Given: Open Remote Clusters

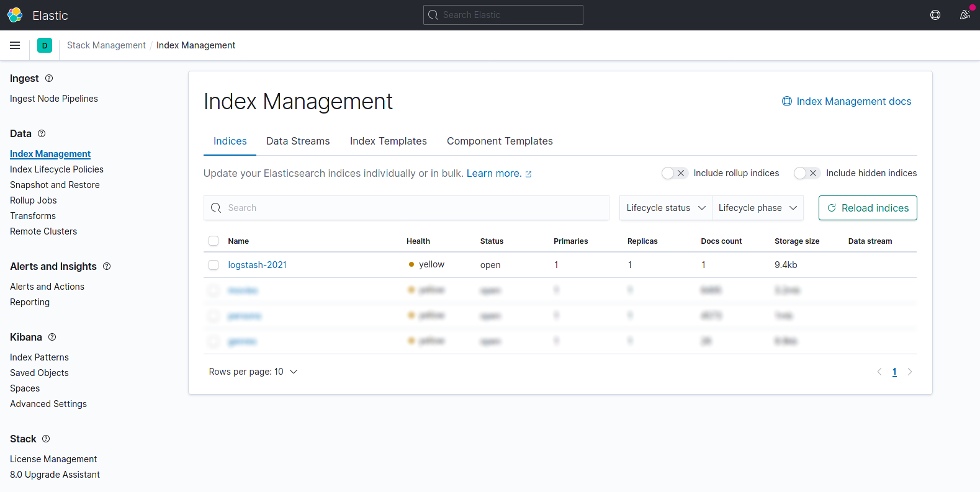Looking at the screenshot, I should pyautogui.click(x=43, y=231).
